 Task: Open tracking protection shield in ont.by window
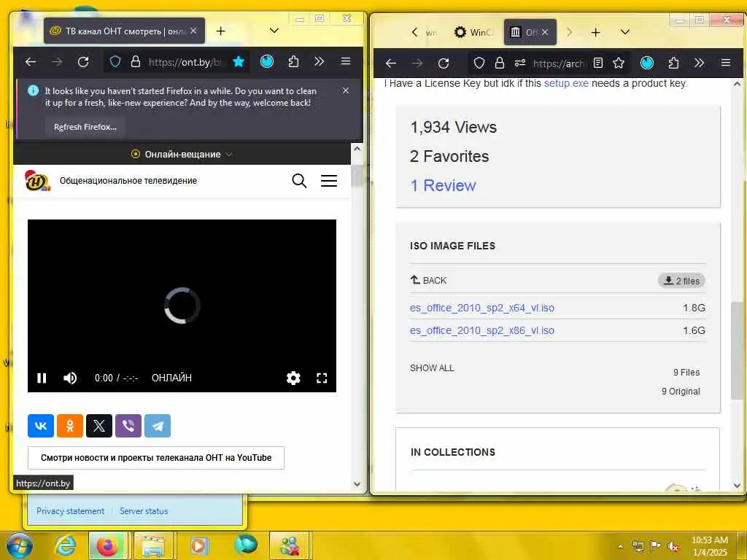115,62
